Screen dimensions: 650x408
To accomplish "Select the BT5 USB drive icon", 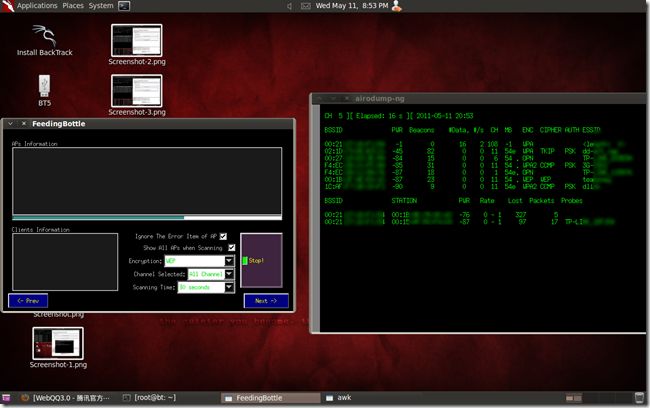I will [44, 90].
